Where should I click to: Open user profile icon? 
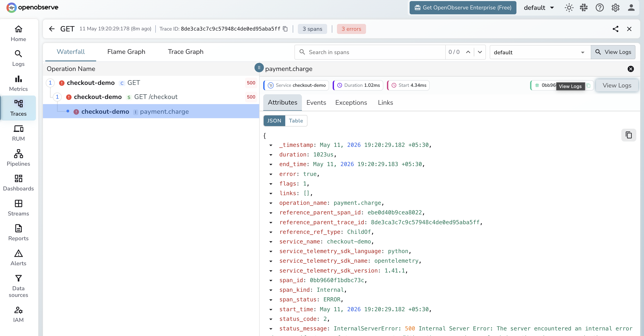tap(631, 8)
